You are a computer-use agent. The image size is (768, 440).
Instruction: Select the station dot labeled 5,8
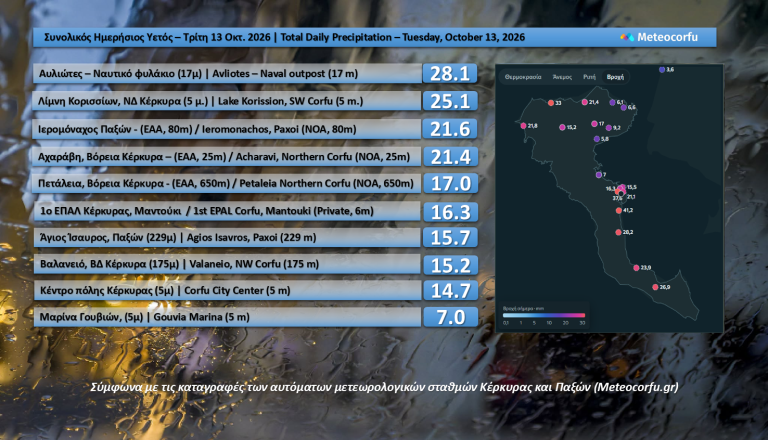tap(597, 139)
